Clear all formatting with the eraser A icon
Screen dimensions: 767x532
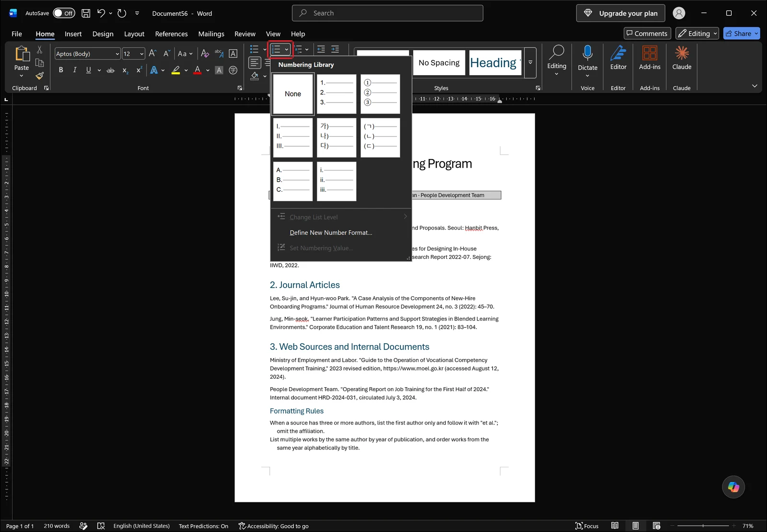pos(205,53)
